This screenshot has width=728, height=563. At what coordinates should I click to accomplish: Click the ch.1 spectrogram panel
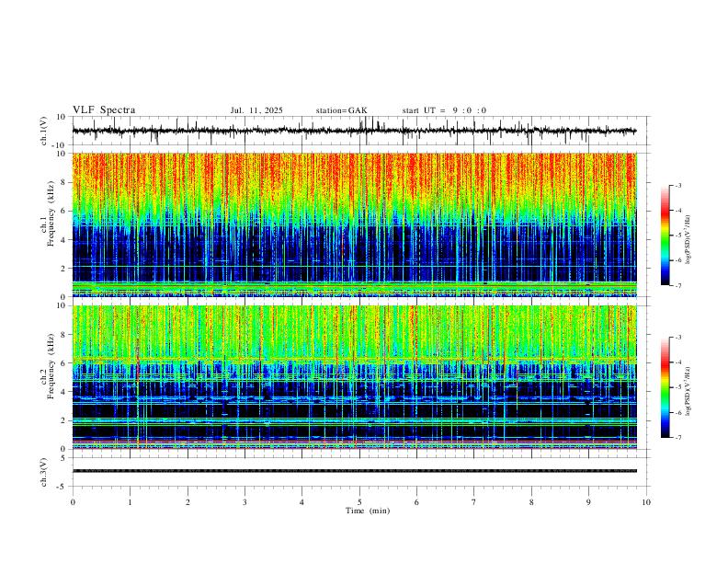click(354, 224)
